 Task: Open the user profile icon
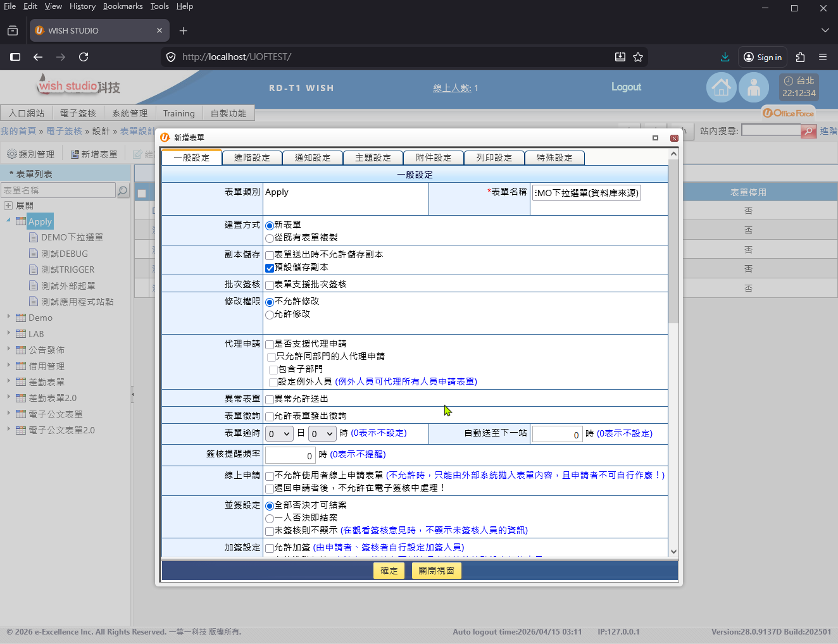point(753,88)
